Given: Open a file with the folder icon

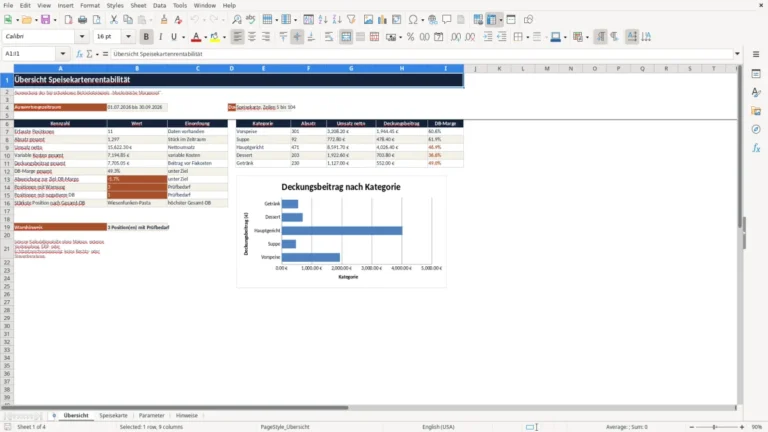Looking at the screenshot, I should pyautogui.click(x=26, y=20).
